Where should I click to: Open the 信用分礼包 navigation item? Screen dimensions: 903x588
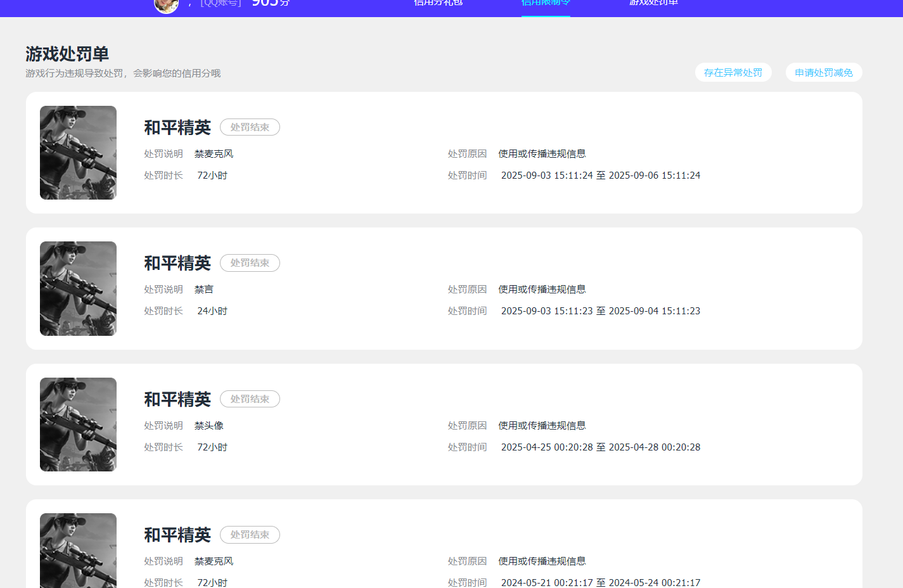pyautogui.click(x=438, y=3)
